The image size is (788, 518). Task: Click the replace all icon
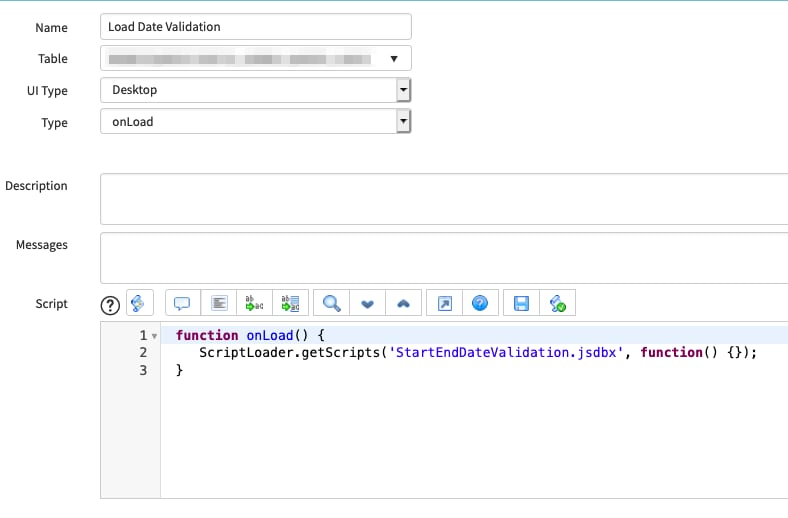290,303
